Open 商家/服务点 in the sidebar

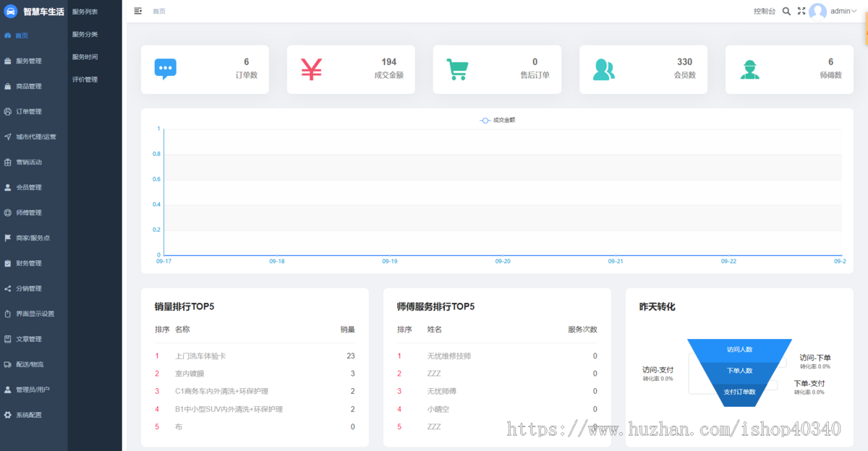[34, 238]
